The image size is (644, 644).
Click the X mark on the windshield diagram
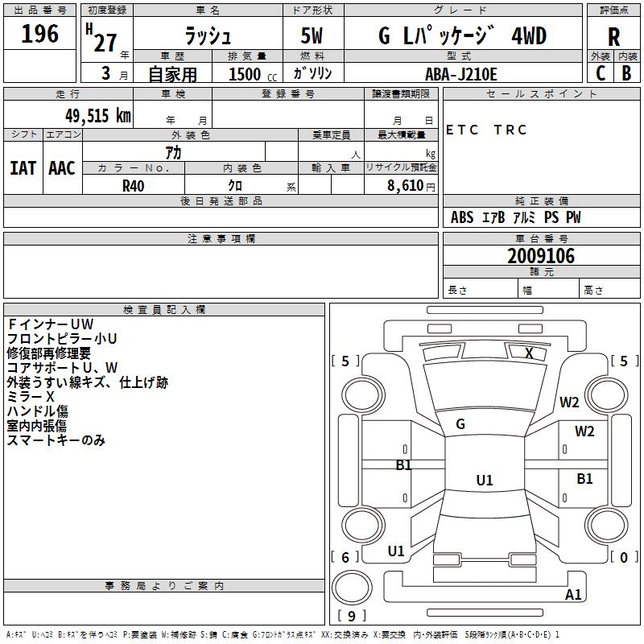(x=529, y=353)
